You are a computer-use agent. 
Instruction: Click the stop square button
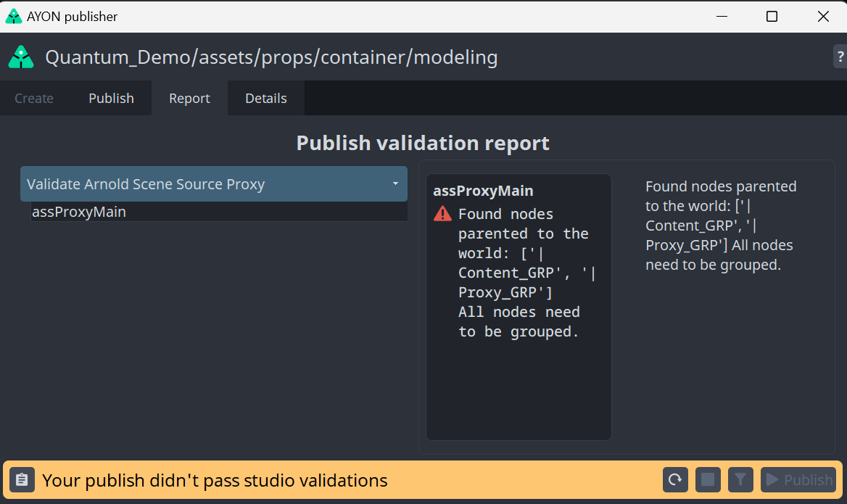(708, 479)
